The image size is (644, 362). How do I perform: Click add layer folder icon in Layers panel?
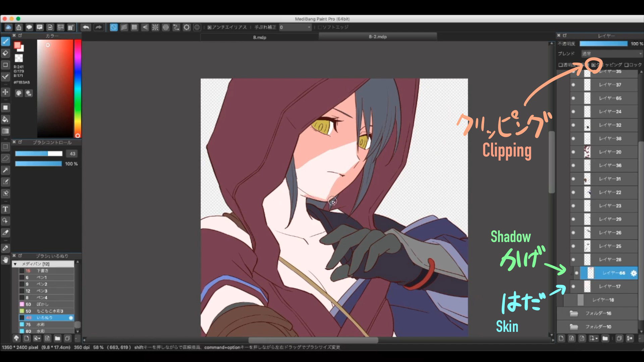click(x=605, y=338)
